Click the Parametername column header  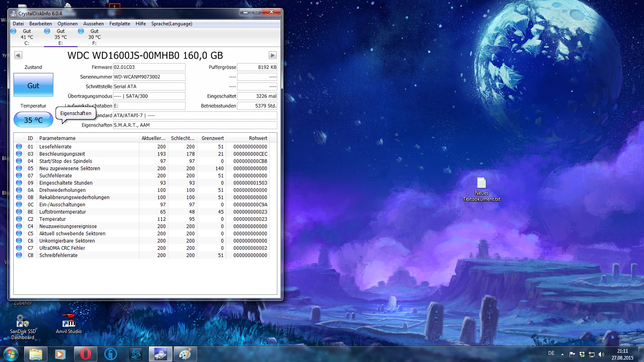pos(88,138)
